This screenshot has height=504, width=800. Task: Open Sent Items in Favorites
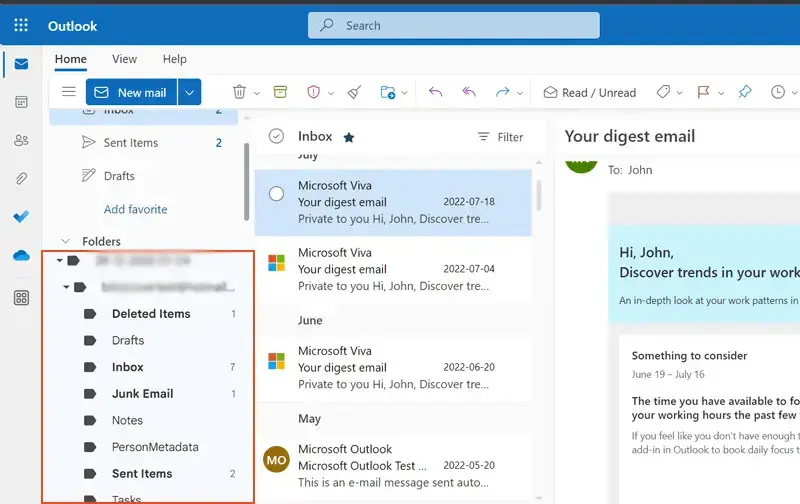[143, 143]
